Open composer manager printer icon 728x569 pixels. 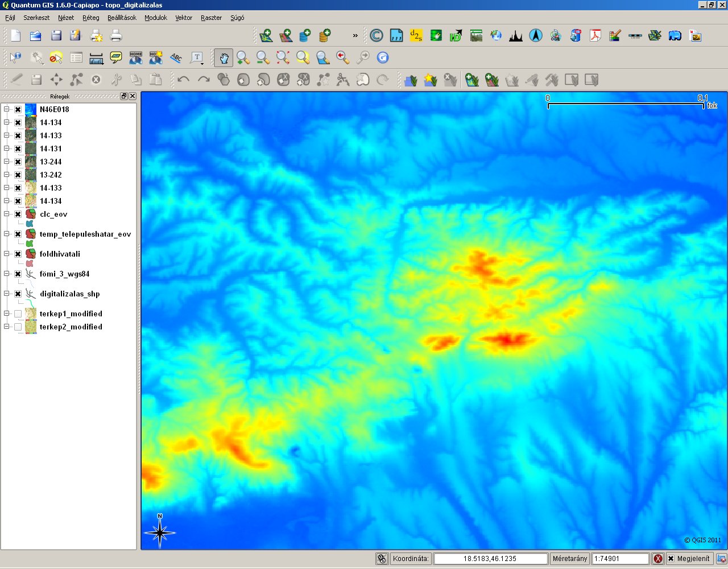(x=116, y=36)
